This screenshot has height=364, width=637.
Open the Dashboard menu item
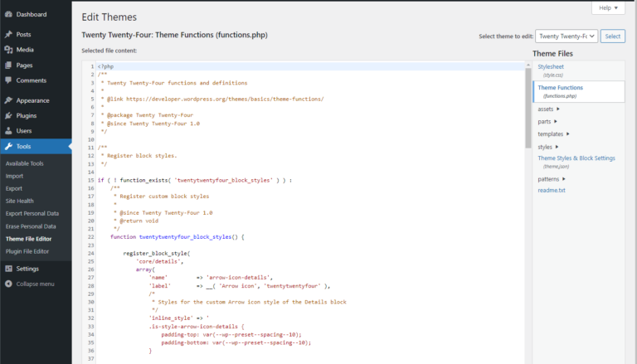(32, 14)
